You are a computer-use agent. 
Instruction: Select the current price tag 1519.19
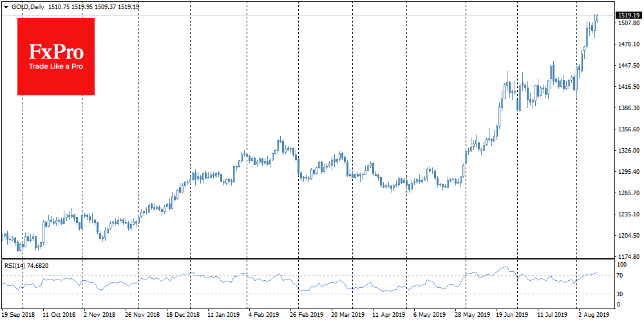coord(627,15)
